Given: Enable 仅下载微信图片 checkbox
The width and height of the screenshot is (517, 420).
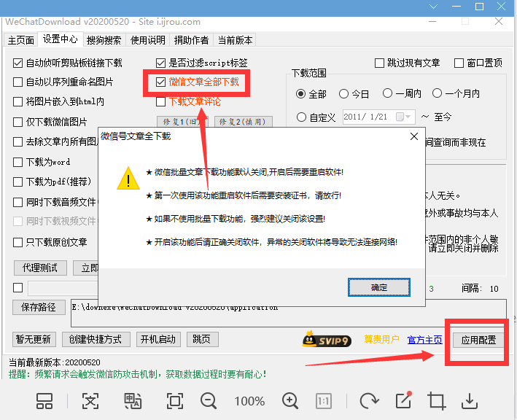Looking at the screenshot, I should [18, 122].
